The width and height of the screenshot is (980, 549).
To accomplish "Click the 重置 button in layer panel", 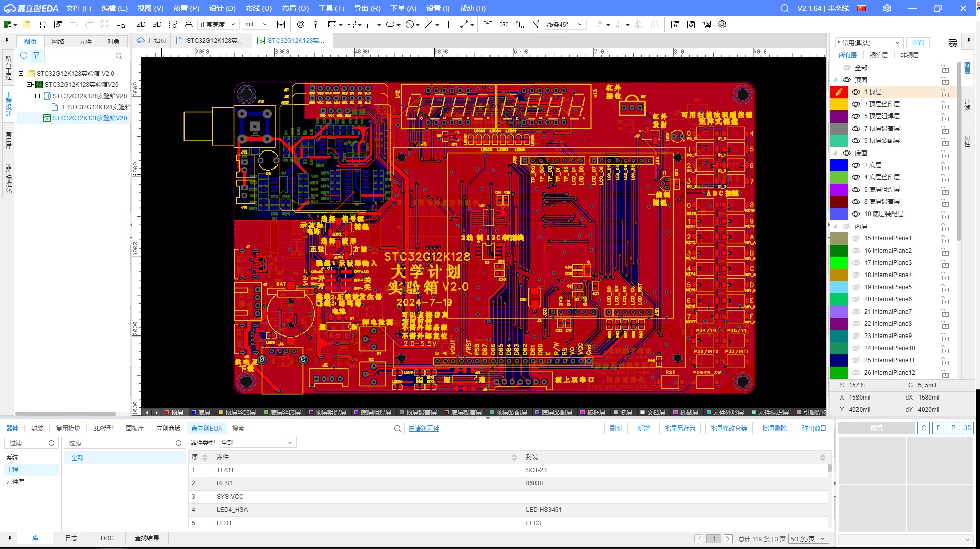I will click(x=918, y=43).
